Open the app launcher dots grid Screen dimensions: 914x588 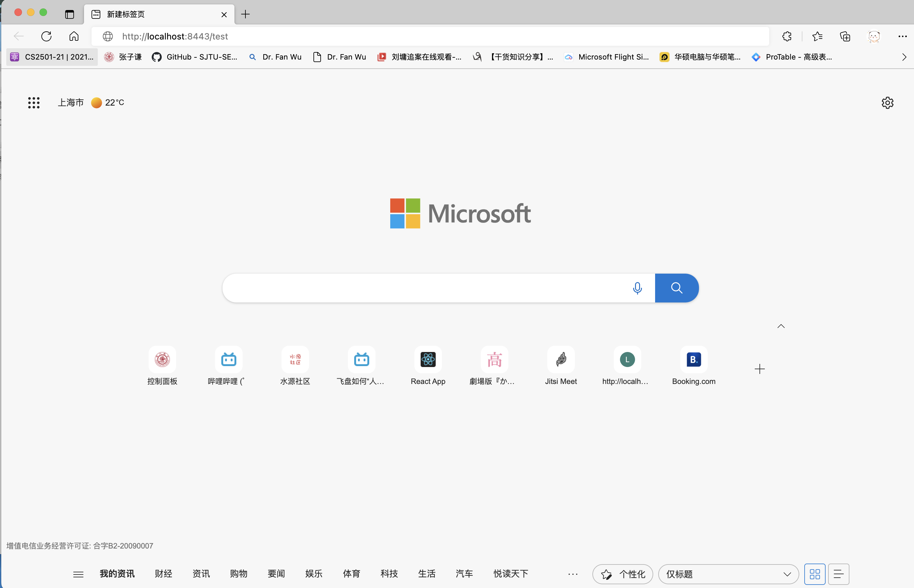coord(34,103)
